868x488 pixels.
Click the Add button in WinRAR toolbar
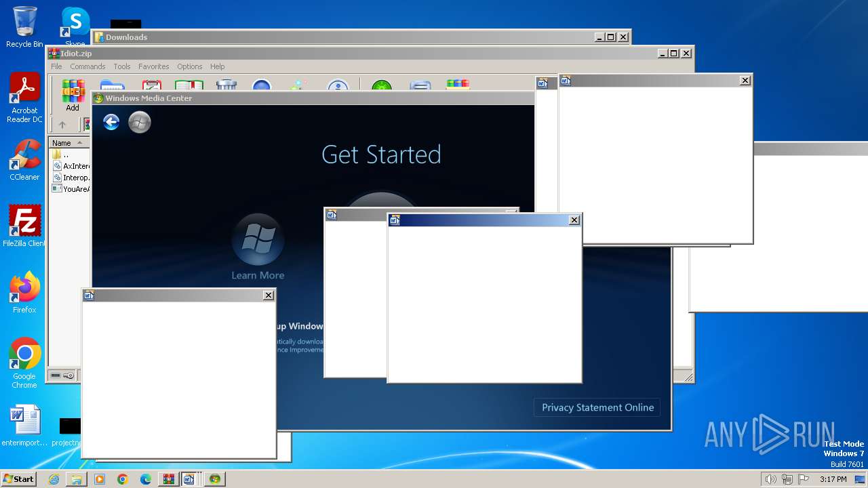(x=73, y=94)
